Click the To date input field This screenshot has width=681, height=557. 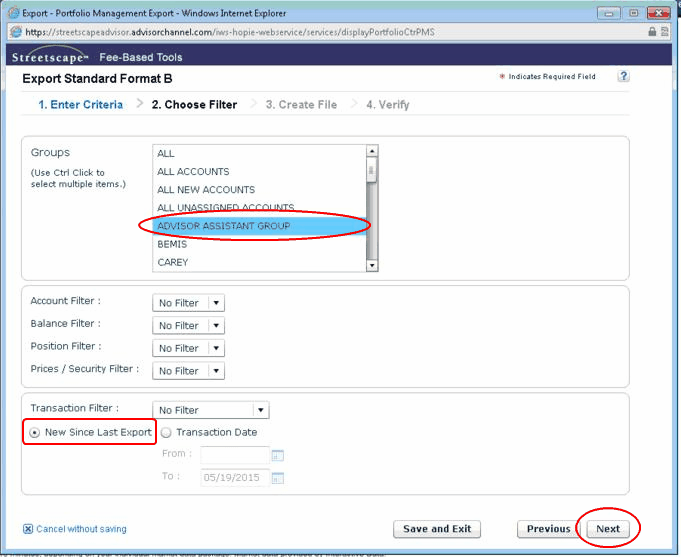click(234, 478)
